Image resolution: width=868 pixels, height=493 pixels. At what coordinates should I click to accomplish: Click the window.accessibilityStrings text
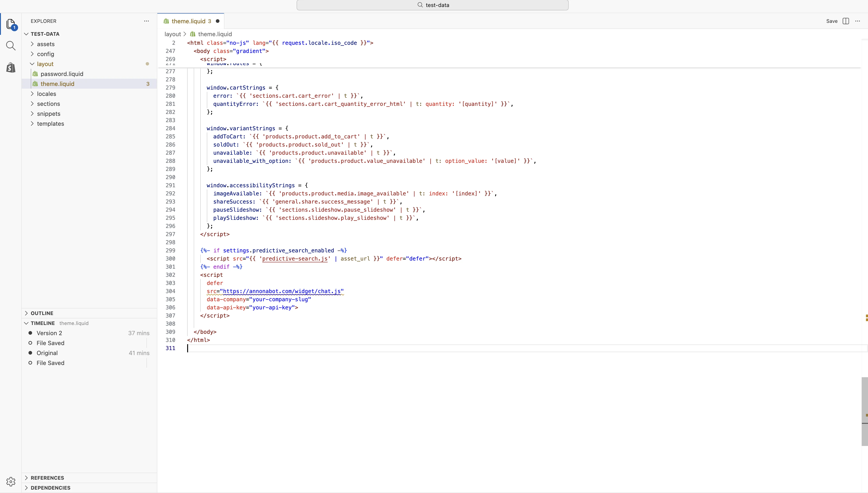[251, 185]
